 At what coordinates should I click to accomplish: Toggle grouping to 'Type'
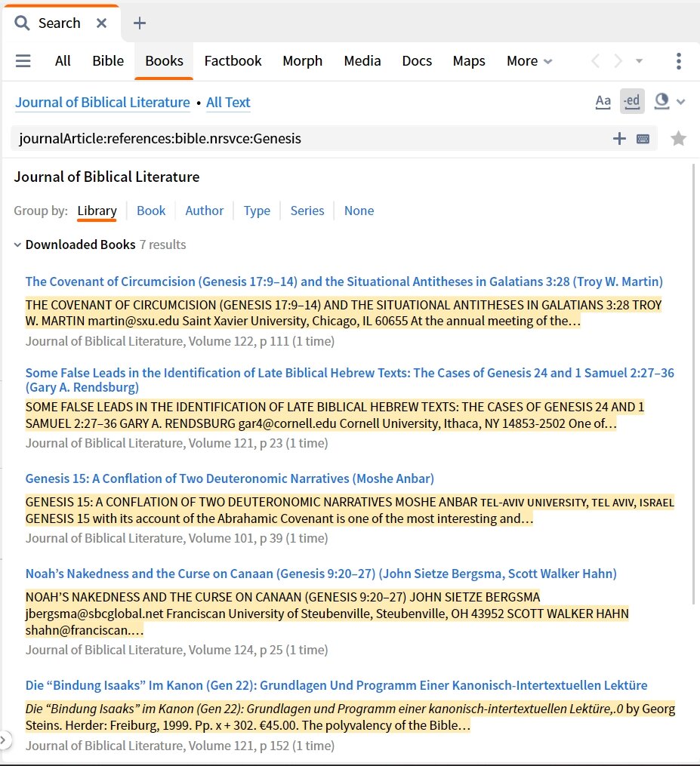257,211
